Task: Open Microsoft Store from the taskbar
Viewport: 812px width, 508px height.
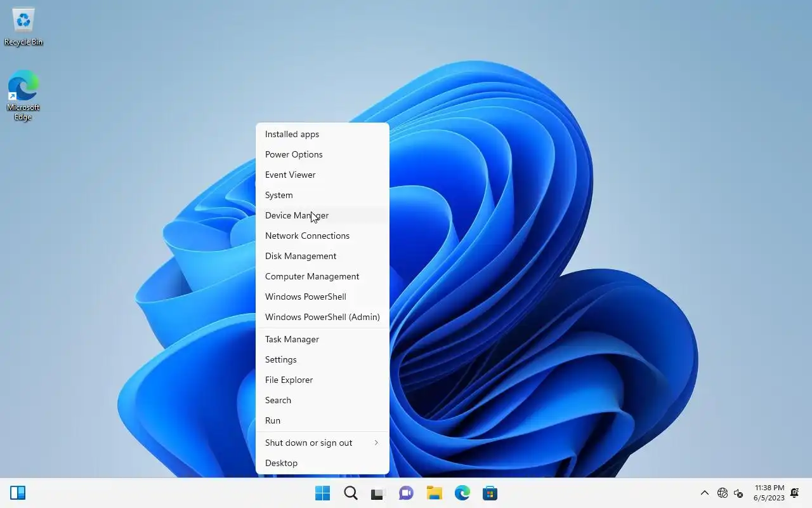Action: 490,493
